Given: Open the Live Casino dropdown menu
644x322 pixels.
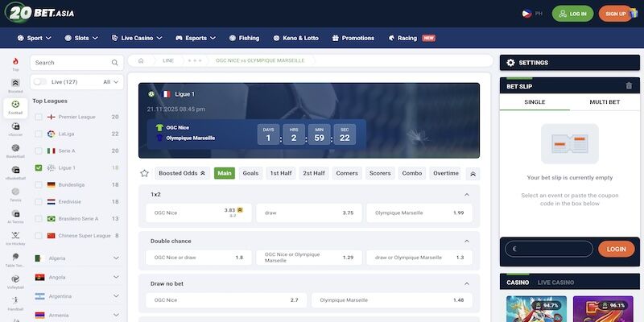Looking at the screenshot, I should pos(137,38).
